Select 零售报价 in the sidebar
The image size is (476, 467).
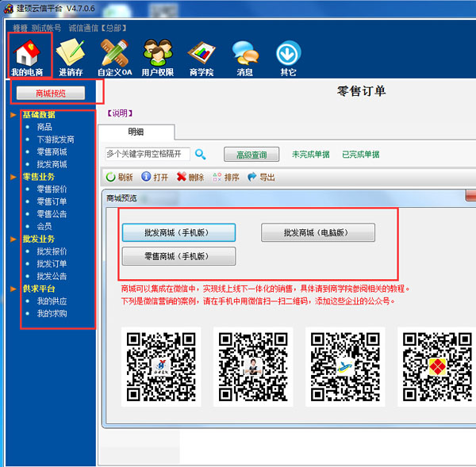[52, 189]
